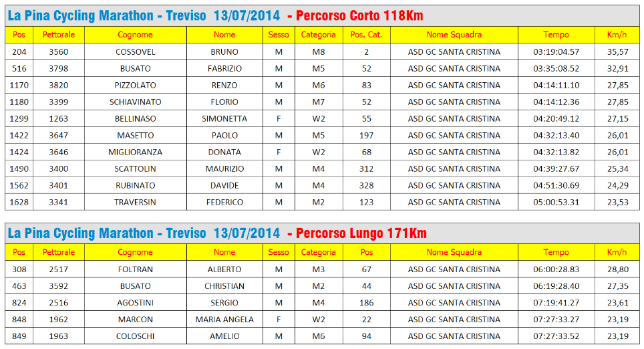This screenshot has height=349, width=644.
Task: Select first name cell BRUNO
Action: coord(224,51)
